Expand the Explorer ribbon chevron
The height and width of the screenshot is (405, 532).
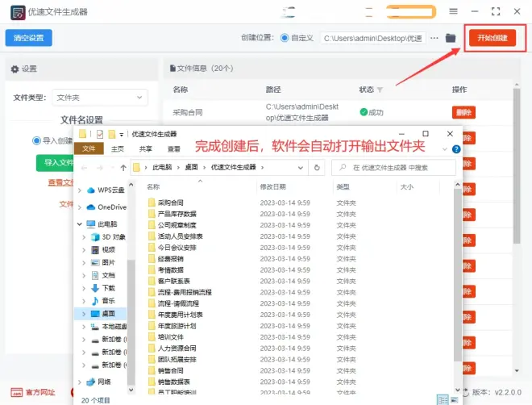(445, 149)
